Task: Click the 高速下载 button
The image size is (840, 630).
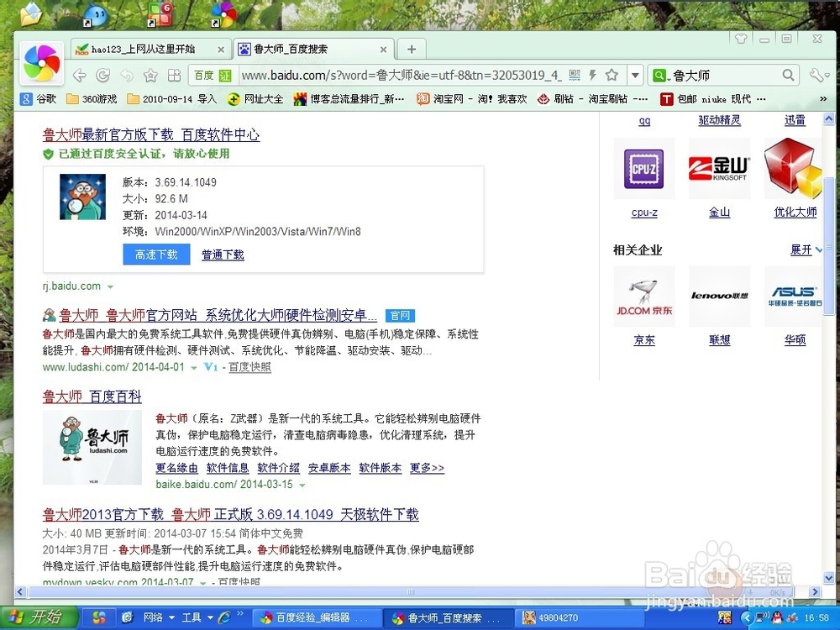Action: coord(156,255)
